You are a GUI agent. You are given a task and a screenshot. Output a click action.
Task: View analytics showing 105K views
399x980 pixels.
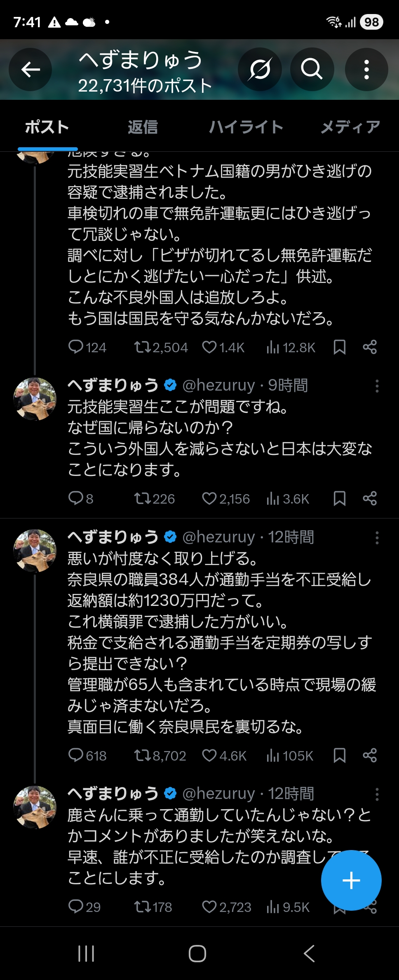pos(273,756)
